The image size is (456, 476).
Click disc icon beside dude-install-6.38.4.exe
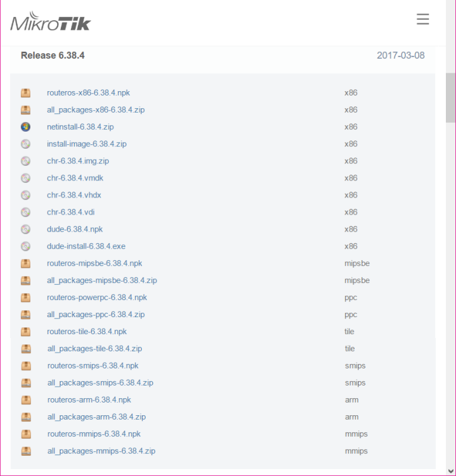coord(25,246)
